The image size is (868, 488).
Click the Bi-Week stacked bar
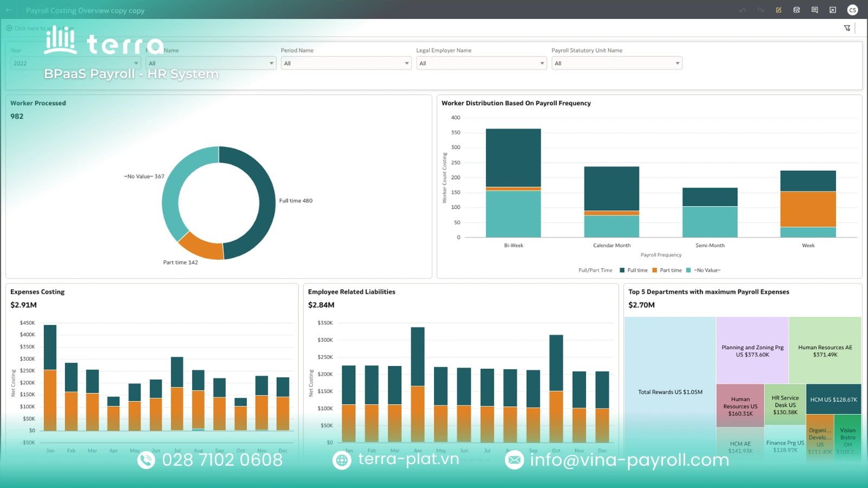513,183
